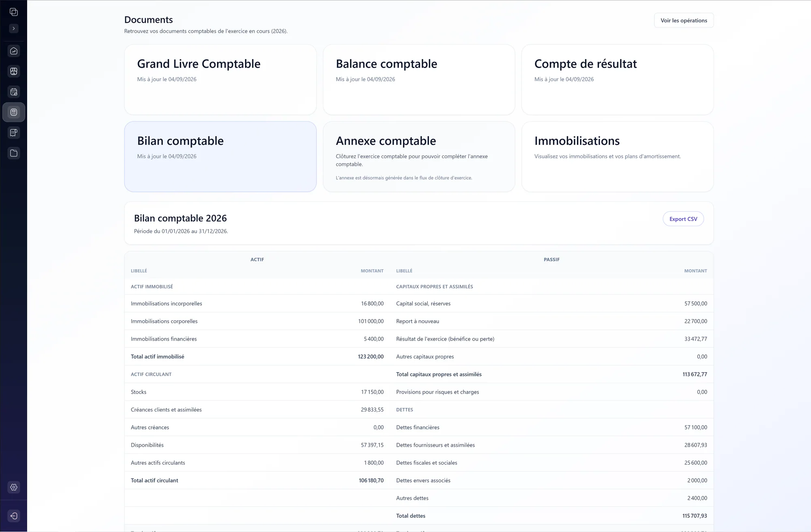The height and width of the screenshot is (532, 811).
Task: Click the 113 672,77 total amount
Action: pos(695,374)
